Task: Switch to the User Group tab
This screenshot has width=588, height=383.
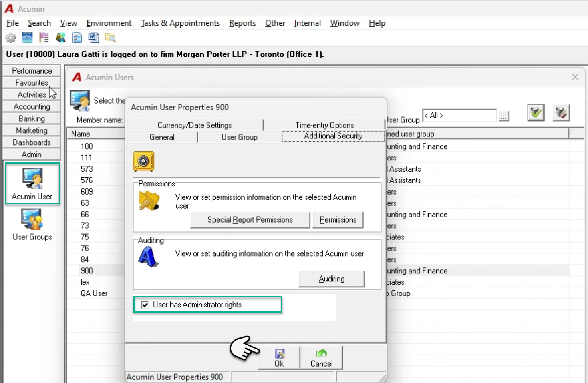Action: [240, 137]
